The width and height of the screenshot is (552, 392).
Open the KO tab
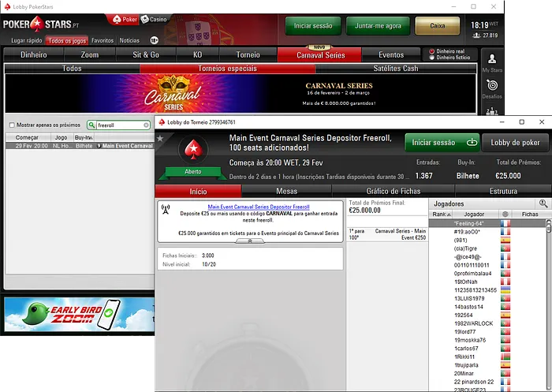coord(197,54)
